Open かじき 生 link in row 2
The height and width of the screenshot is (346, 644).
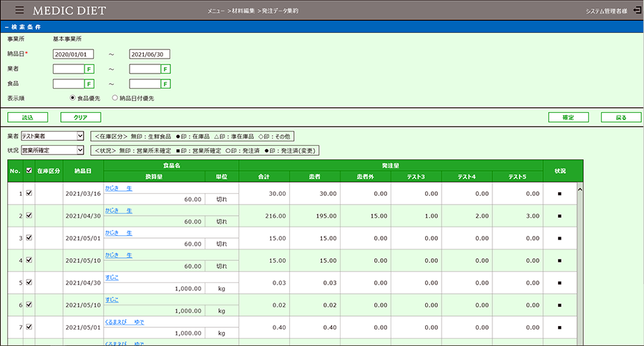pos(119,211)
